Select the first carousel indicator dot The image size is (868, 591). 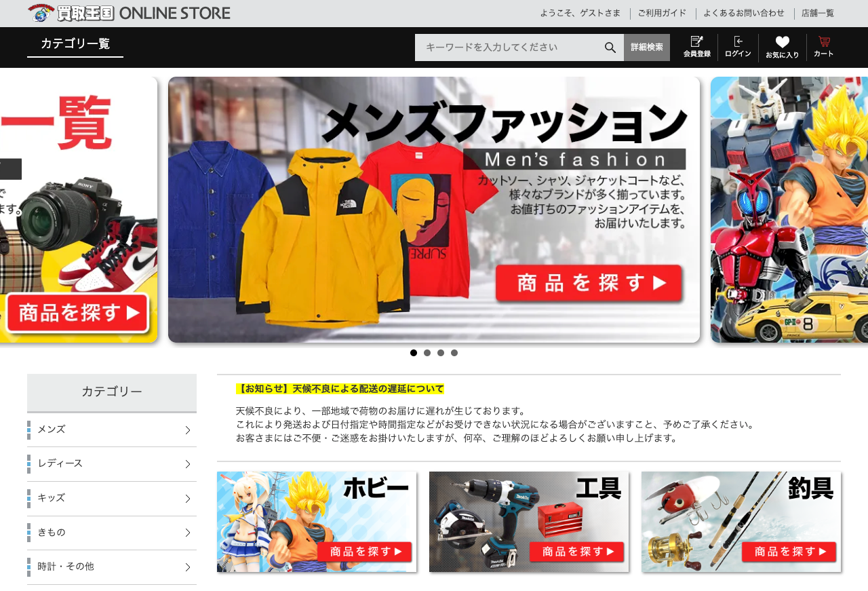click(x=414, y=353)
